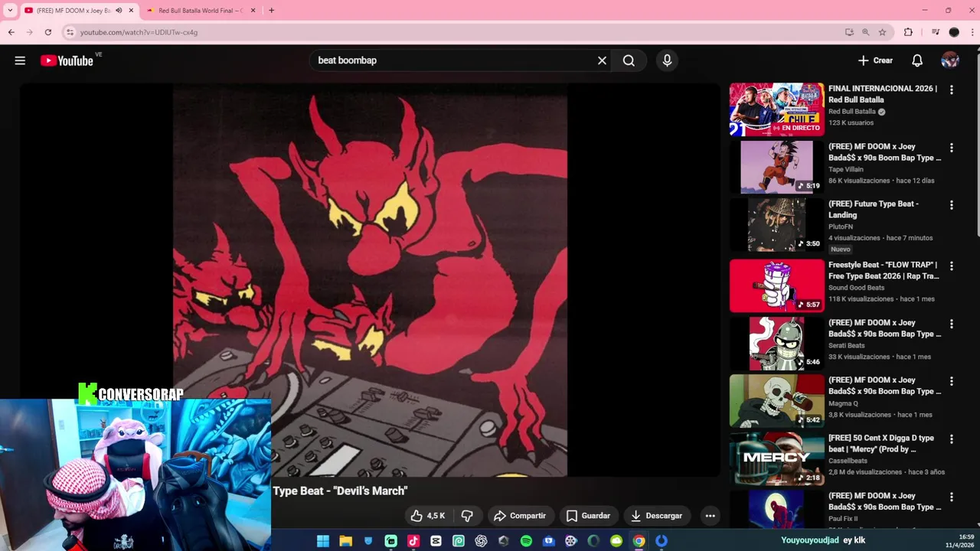
Task: Open the YouTube hamburger guide menu
Action: tap(20, 60)
